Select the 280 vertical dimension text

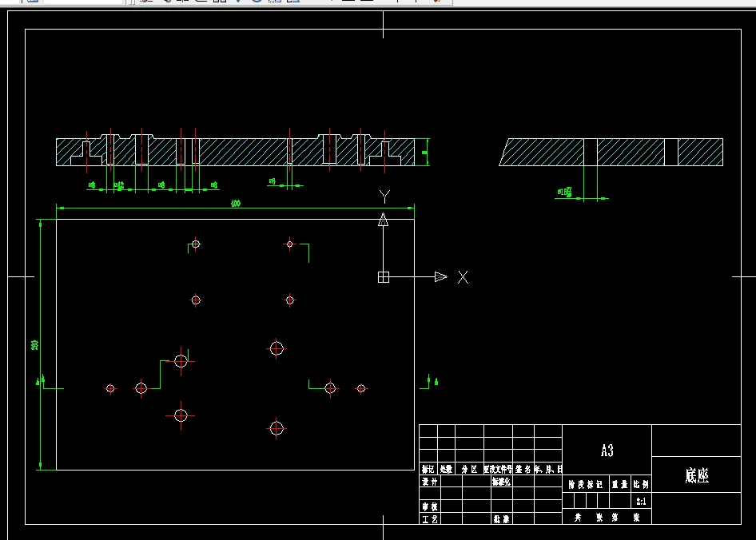(34, 345)
